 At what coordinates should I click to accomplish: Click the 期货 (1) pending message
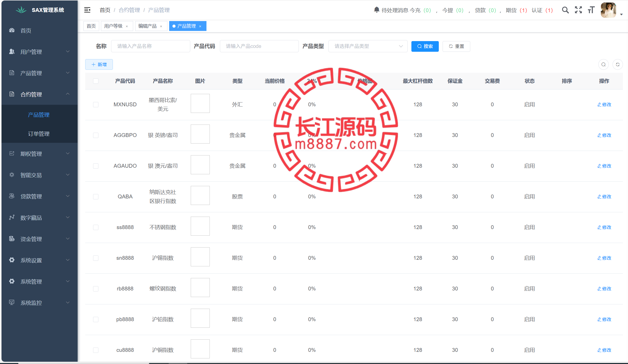(x=516, y=10)
